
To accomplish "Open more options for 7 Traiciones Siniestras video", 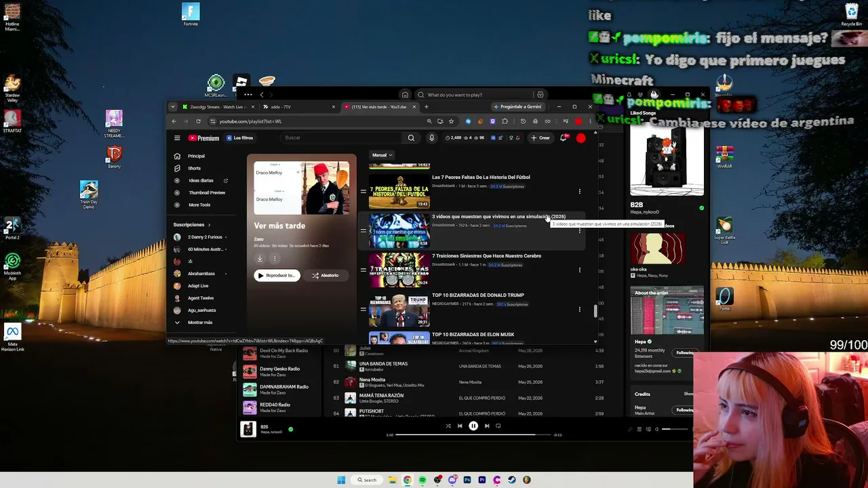I will [x=579, y=270].
